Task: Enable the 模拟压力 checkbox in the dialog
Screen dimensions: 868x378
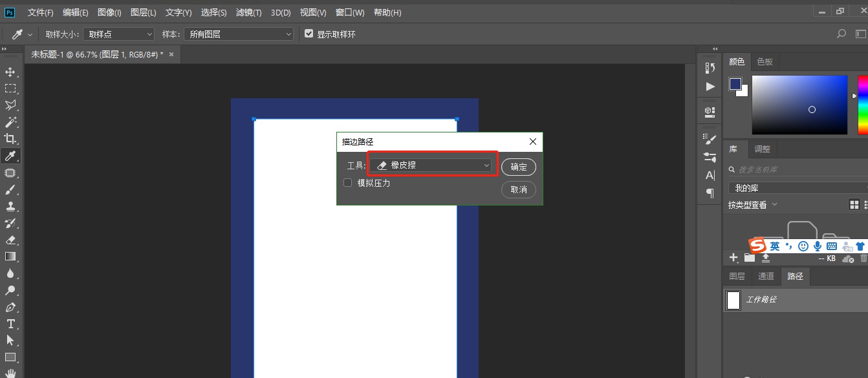Action: pos(347,183)
